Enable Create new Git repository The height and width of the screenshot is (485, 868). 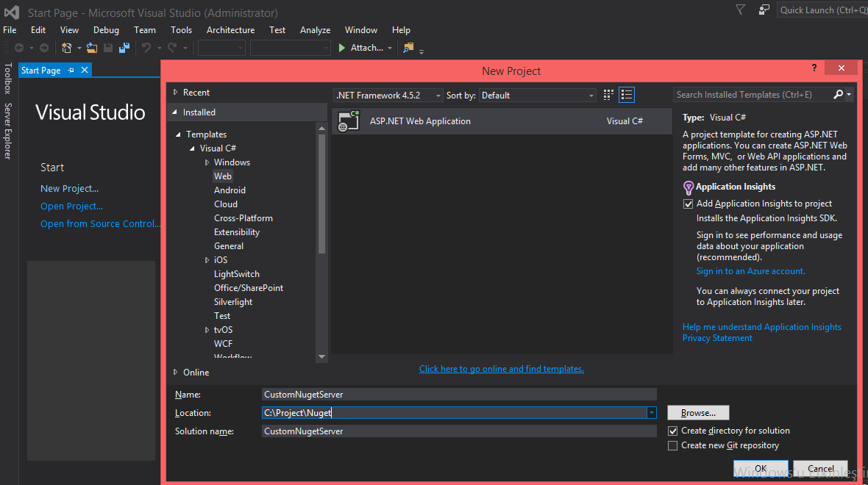tap(672, 445)
